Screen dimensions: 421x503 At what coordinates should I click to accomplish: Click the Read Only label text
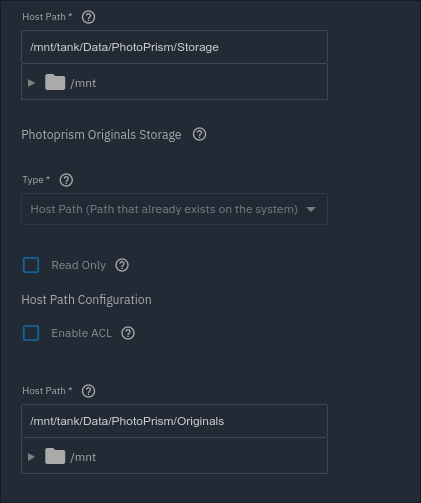(78, 265)
